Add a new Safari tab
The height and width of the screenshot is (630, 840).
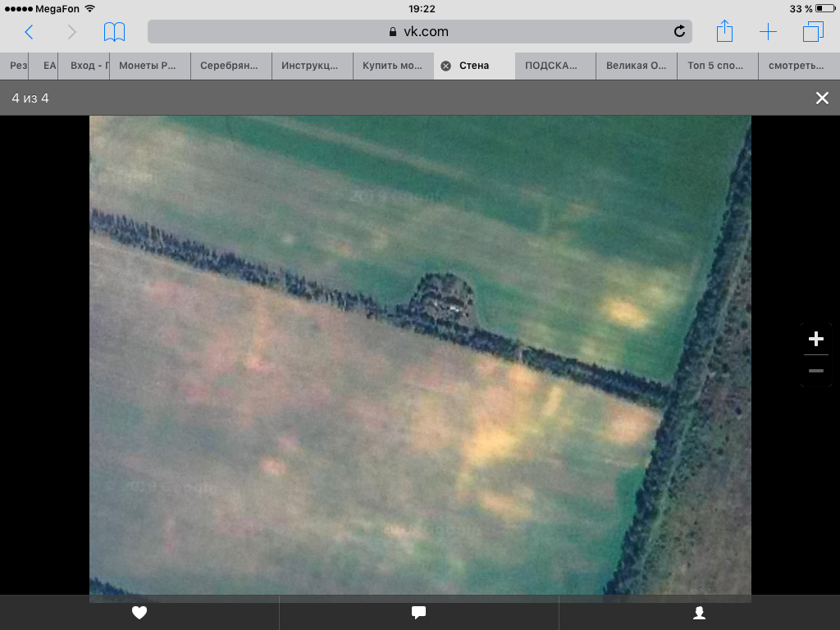768,32
